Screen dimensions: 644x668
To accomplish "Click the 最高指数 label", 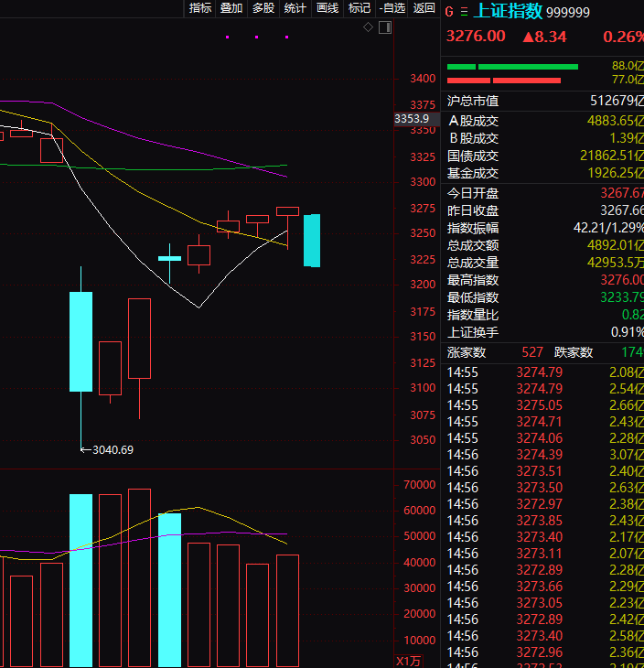I will point(473,280).
